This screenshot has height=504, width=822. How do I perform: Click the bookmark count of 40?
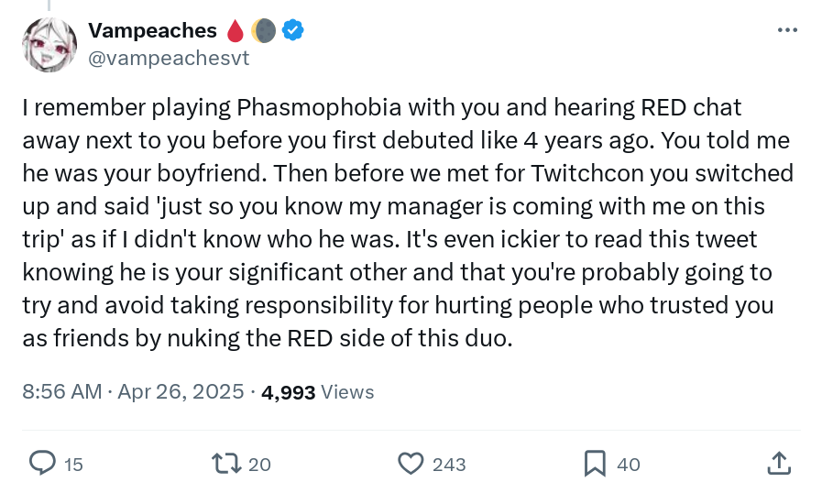point(629,465)
